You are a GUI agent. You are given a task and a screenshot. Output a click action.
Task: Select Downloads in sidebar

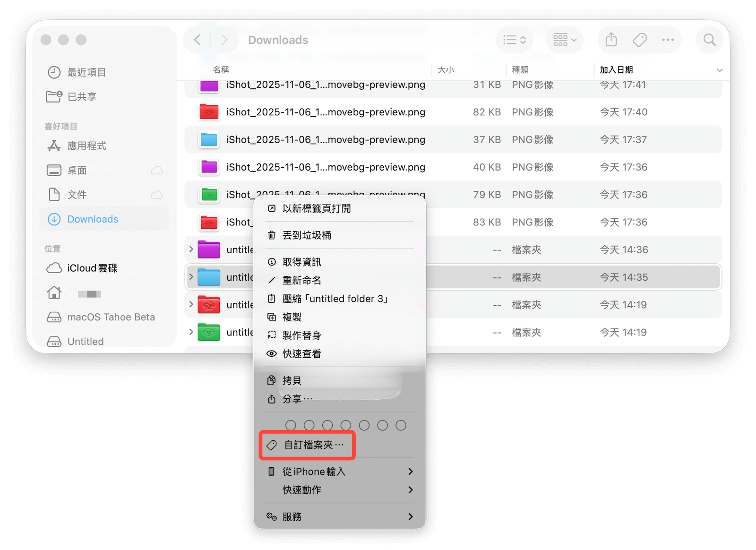coord(104,219)
